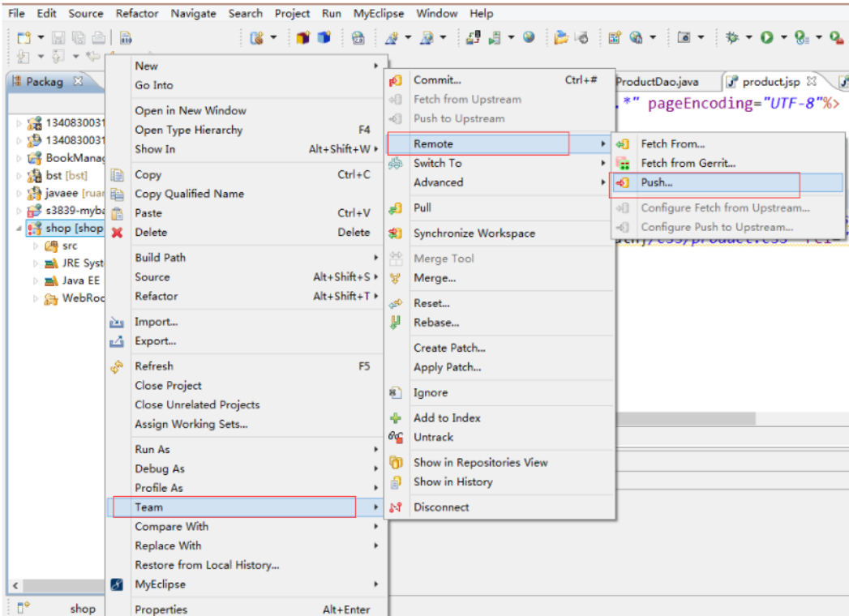Click the Push icon in Remote submenu
This screenshot has width=849, height=616.
pyautogui.click(x=623, y=182)
